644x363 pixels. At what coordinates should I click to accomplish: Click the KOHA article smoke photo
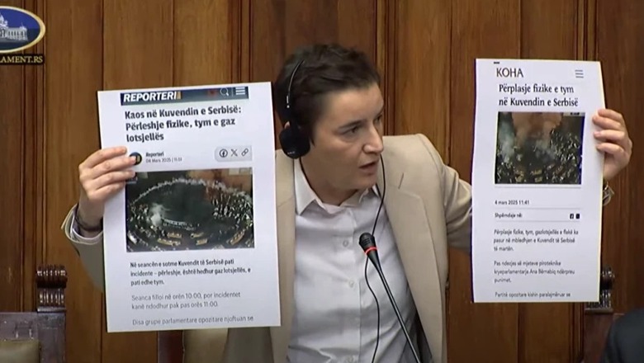539,148
